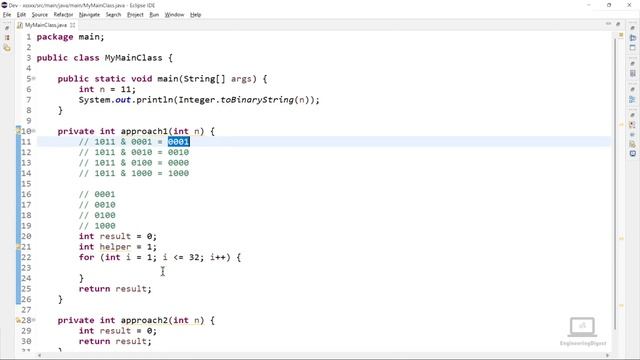The width and height of the screenshot is (640, 360).
Task: Click the comment '// 1011 & 0100 = 0000'
Action: [134, 163]
